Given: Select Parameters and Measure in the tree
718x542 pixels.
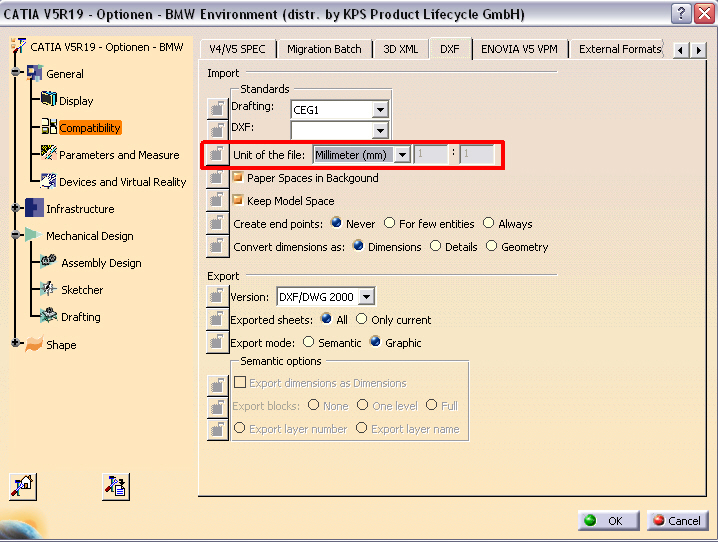Looking at the screenshot, I should tap(119, 155).
